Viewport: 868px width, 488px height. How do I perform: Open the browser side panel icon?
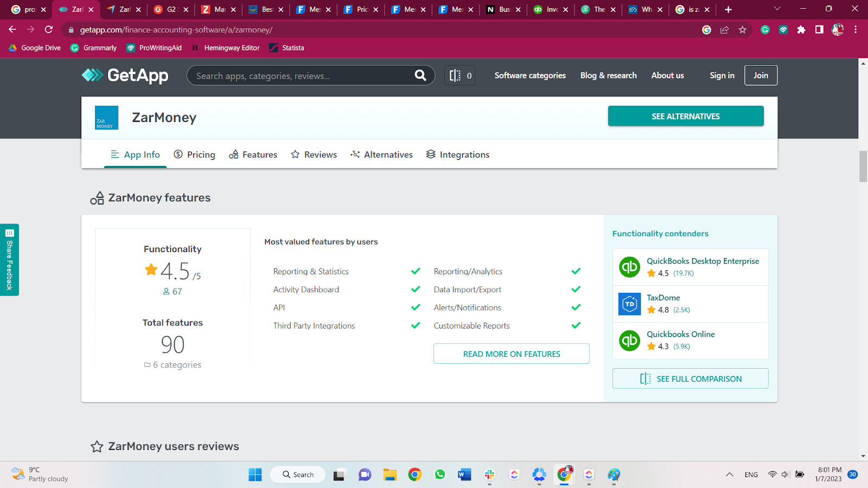pyautogui.click(x=819, y=30)
